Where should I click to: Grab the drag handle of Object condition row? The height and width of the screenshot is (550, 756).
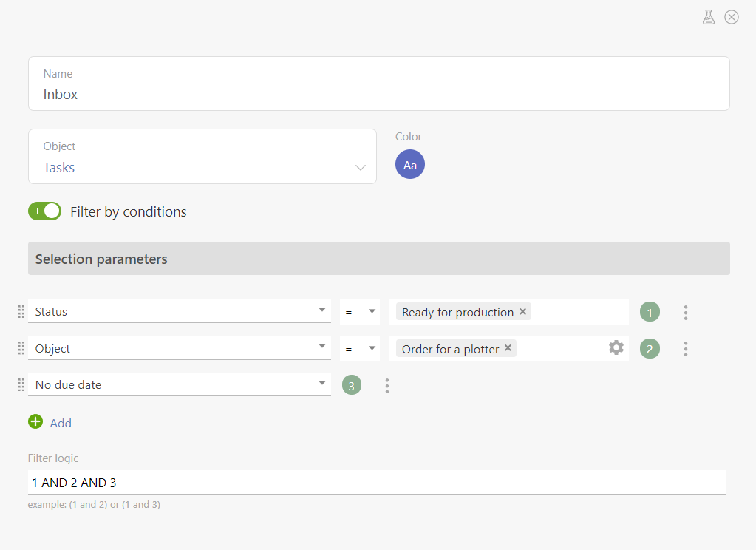[x=21, y=348]
